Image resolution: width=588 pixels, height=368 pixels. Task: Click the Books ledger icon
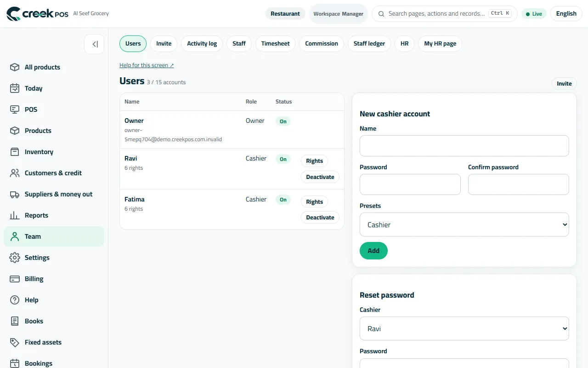(15, 321)
